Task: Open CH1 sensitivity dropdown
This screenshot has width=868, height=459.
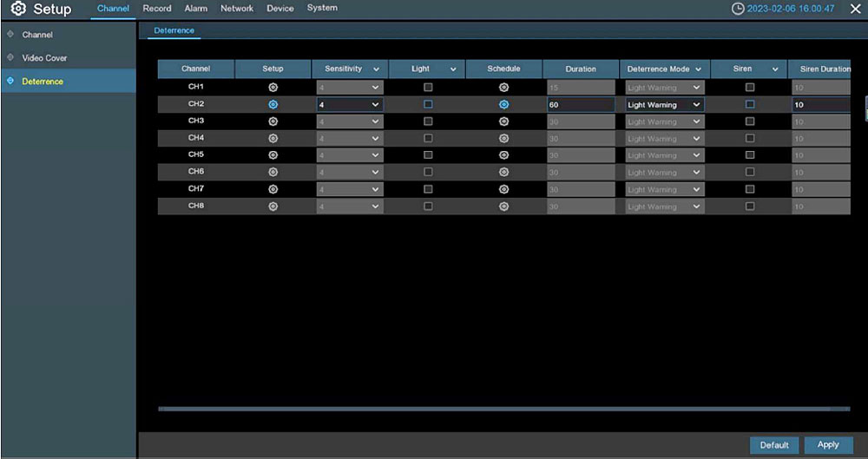Action: click(x=350, y=88)
